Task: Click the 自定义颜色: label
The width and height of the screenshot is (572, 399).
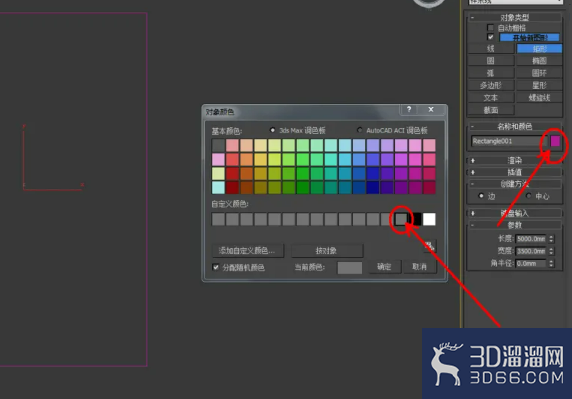Action: pyautogui.click(x=230, y=204)
